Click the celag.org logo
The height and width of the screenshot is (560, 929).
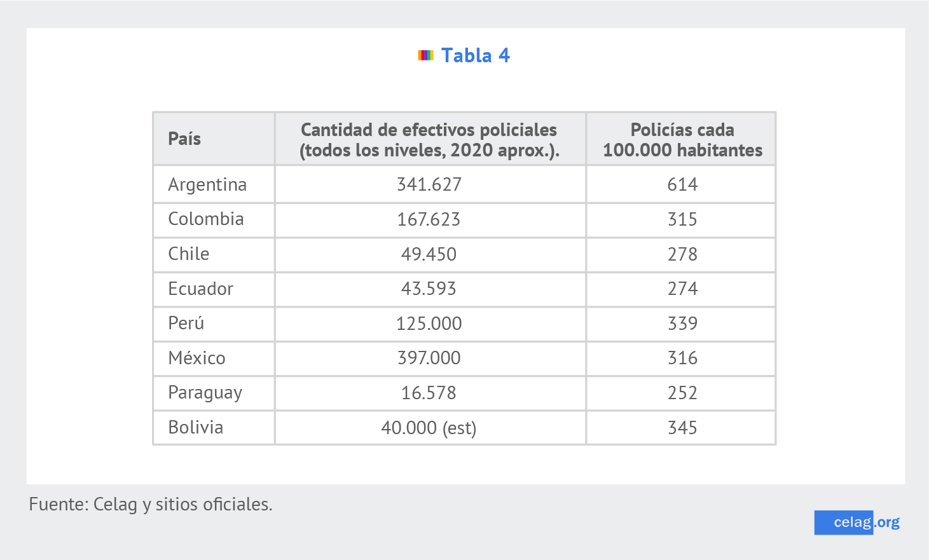point(857,522)
